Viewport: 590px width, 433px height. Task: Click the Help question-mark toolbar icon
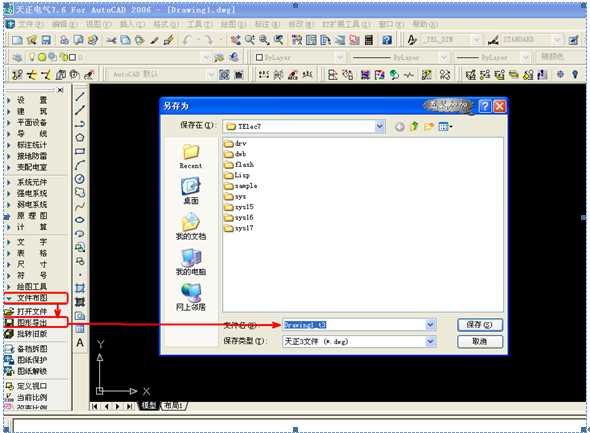pos(387,40)
